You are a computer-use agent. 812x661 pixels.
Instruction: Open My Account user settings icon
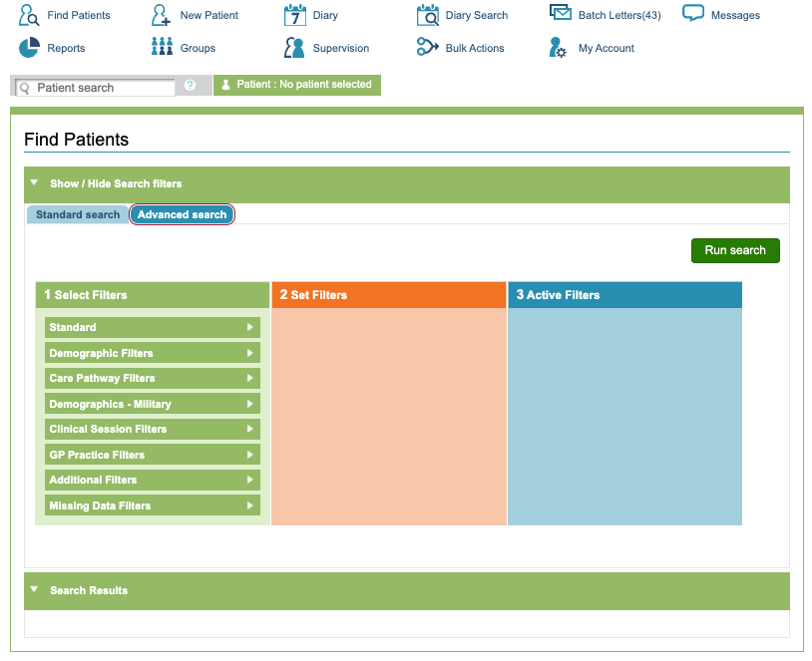point(560,48)
